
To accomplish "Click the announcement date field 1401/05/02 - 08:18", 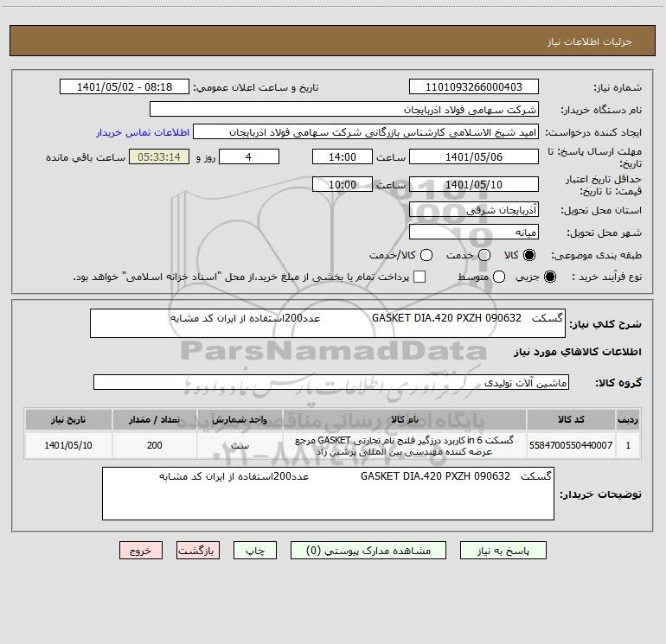I will pos(125,86).
